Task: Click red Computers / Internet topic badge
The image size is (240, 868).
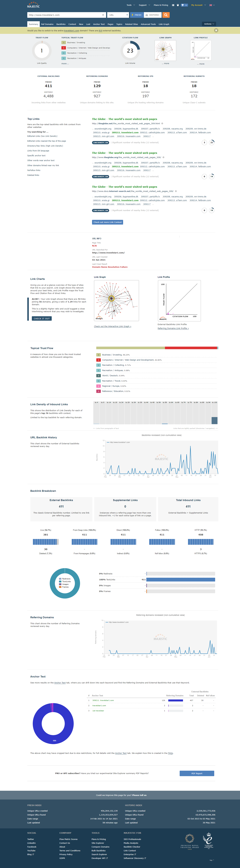Action: tap(99, 360)
